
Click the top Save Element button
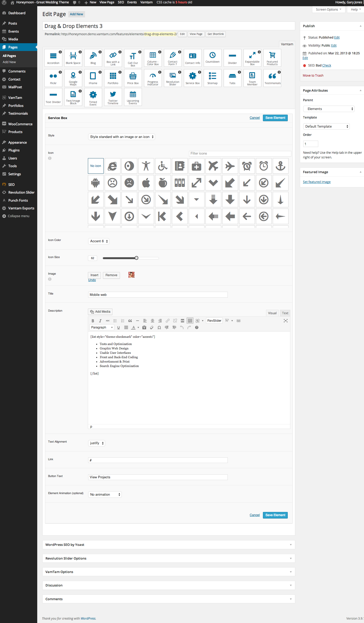[x=275, y=118]
